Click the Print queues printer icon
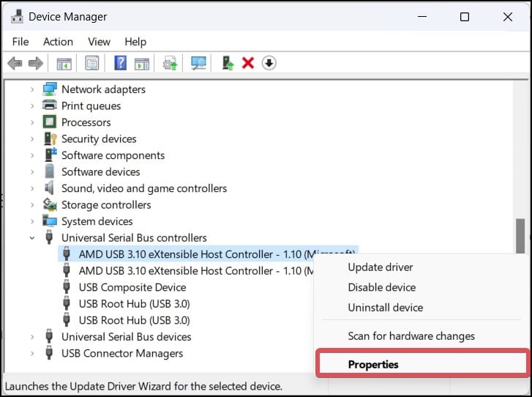This screenshot has width=532, height=397. pos(50,105)
